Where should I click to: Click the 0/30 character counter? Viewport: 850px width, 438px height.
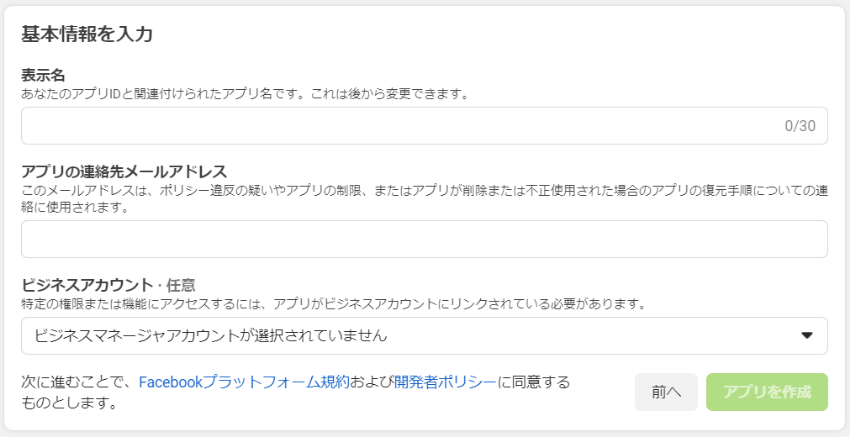click(800, 126)
